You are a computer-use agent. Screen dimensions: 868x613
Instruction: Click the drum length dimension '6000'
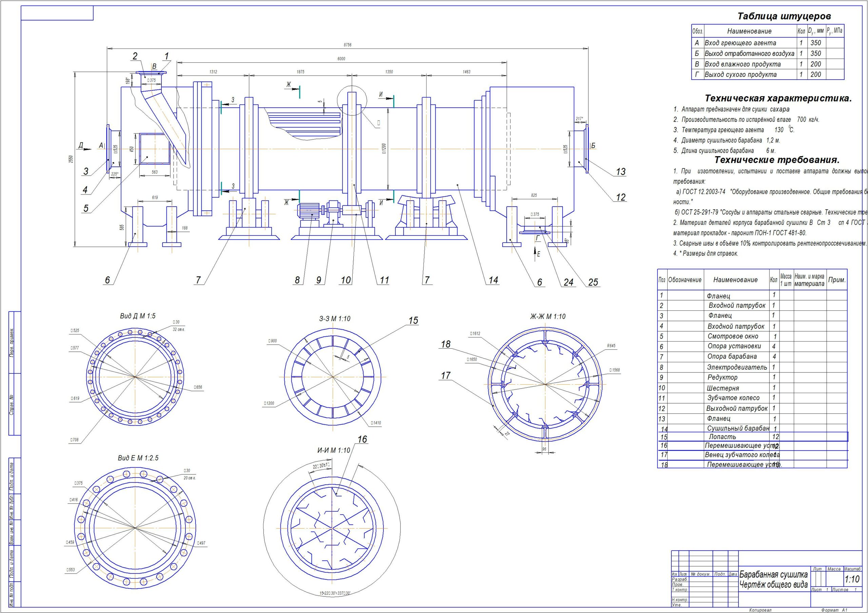tap(341, 59)
